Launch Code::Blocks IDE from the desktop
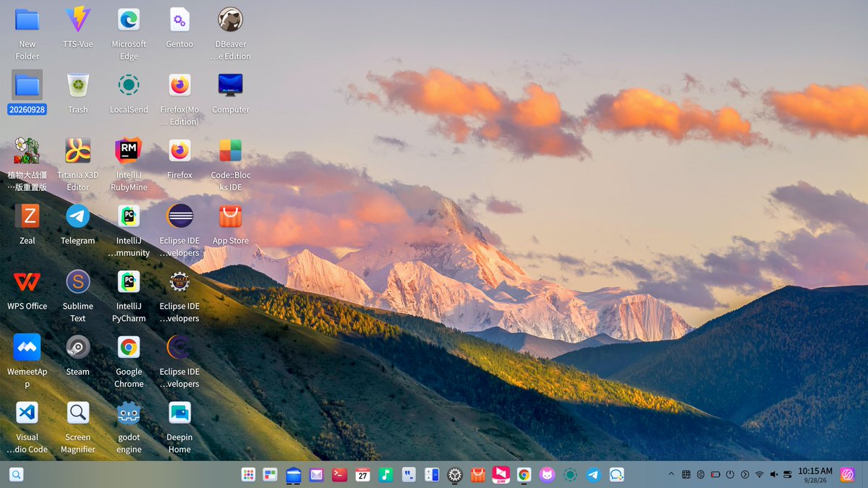 [230, 150]
